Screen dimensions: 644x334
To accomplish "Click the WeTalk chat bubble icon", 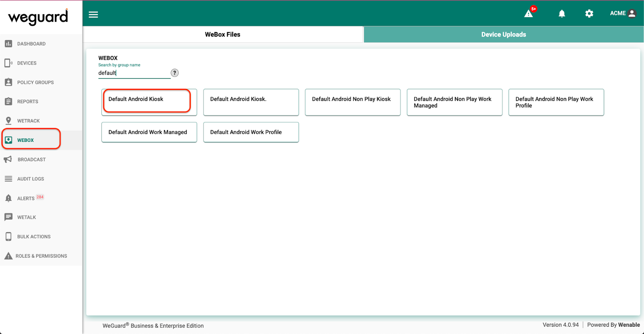I will (8, 217).
